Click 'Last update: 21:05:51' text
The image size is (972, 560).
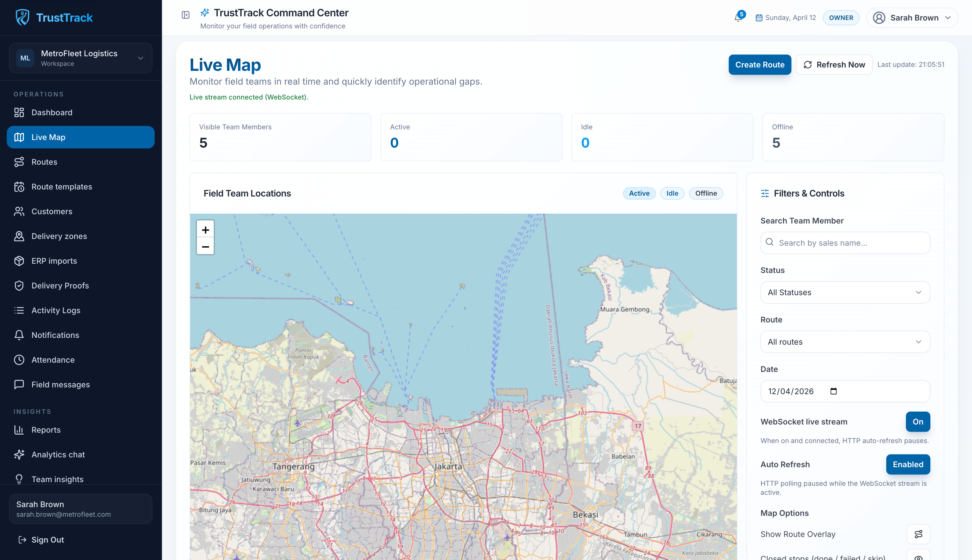(911, 65)
